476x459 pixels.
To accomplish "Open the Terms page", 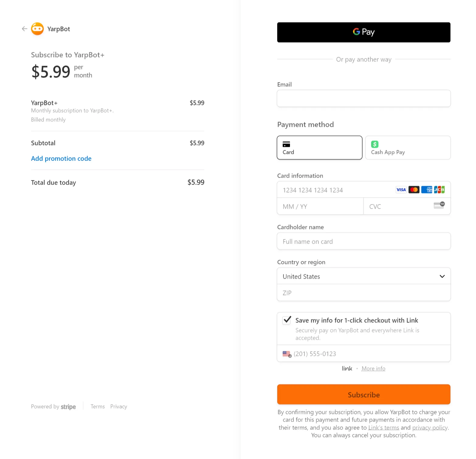I will (98, 406).
